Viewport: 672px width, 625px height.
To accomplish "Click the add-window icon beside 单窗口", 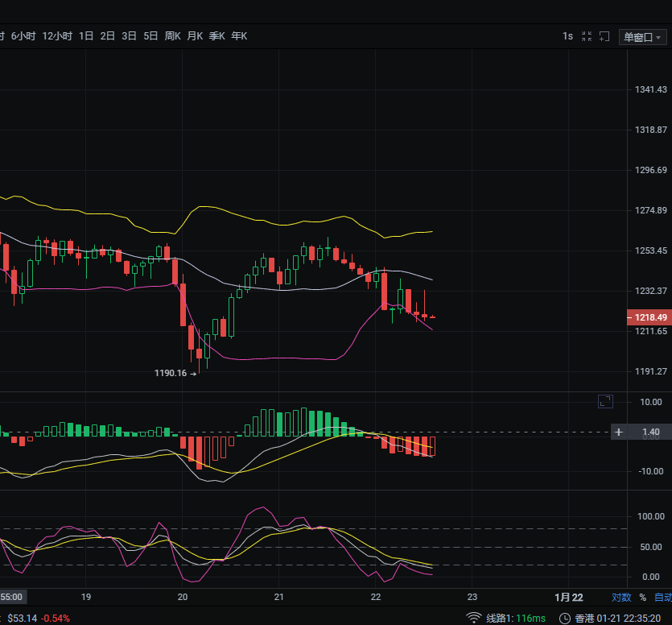I will (x=604, y=36).
